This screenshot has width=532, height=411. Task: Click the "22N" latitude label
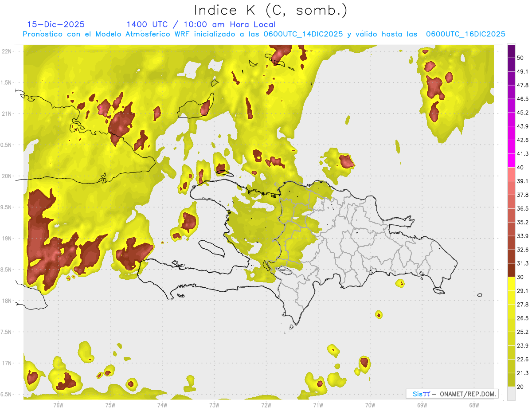[7, 51]
